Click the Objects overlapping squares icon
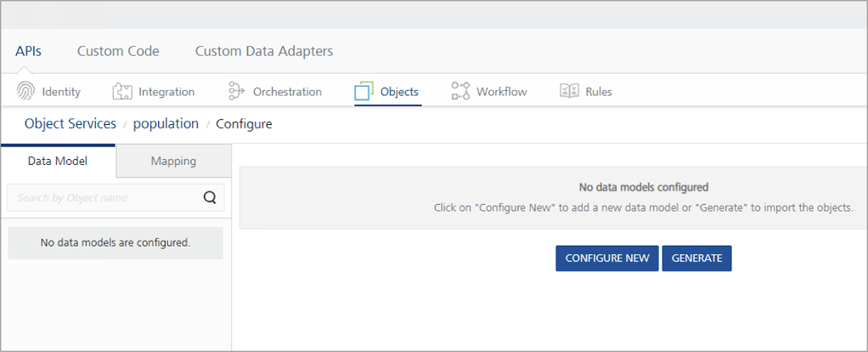The height and width of the screenshot is (352, 868). pyautogui.click(x=364, y=91)
